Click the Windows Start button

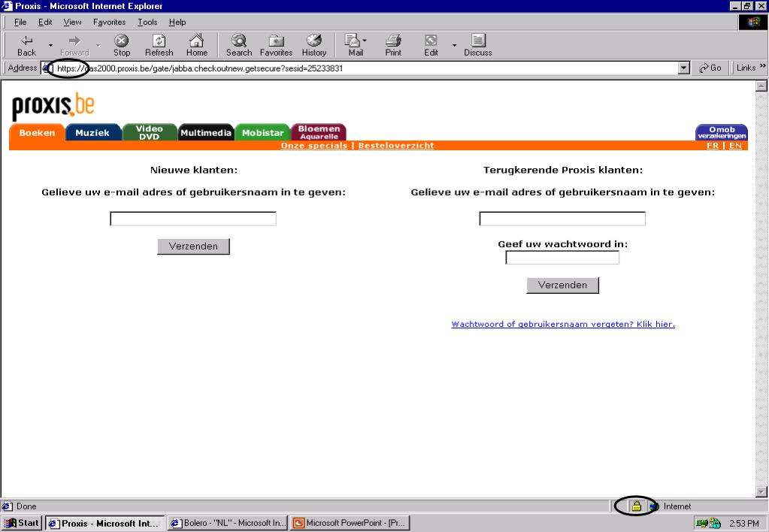(22, 523)
